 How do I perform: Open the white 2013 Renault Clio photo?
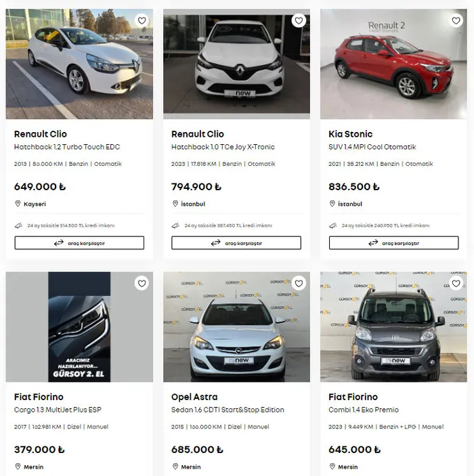(79, 64)
